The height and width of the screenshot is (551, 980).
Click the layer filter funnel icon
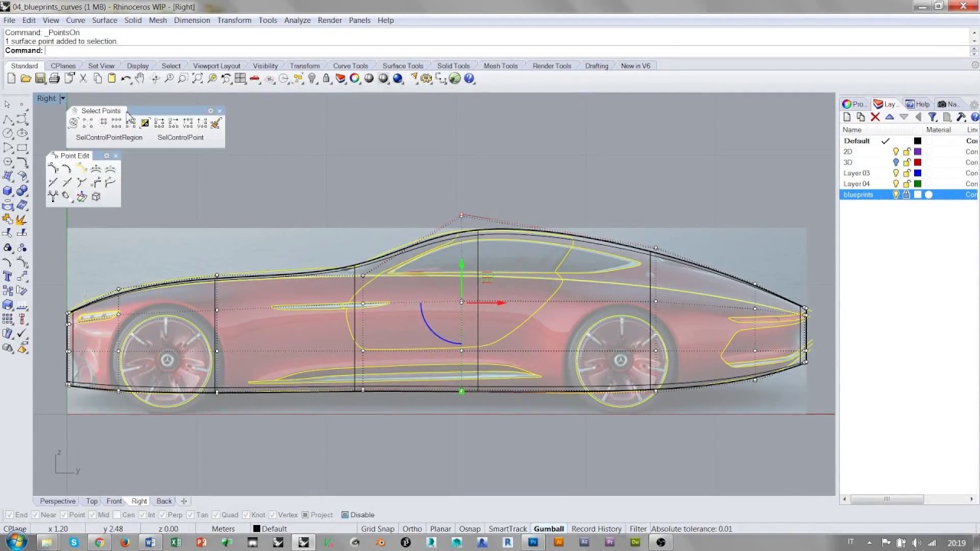pos(933,117)
